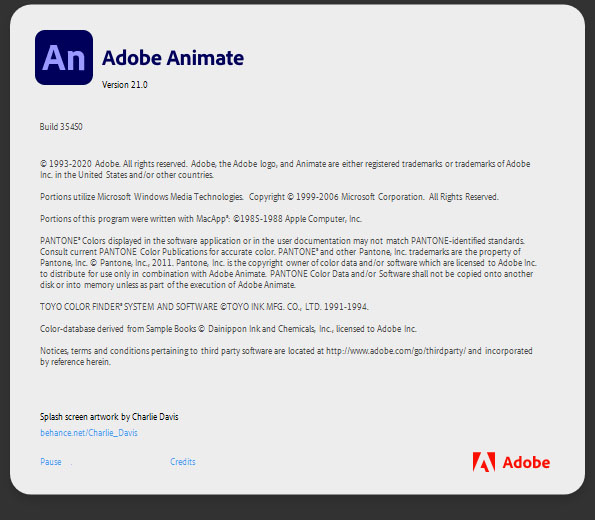Click the Adobe Animate title text

pyautogui.click(x=173, y=58)
